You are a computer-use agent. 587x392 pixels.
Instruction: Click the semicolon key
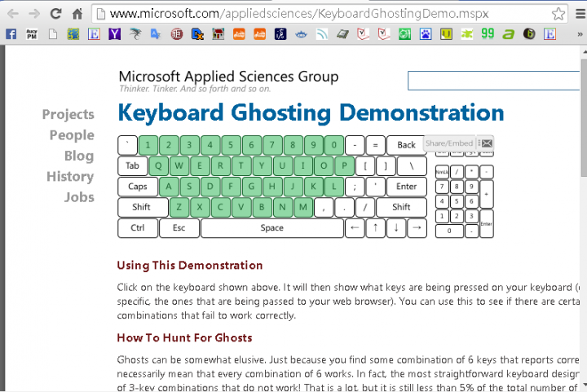pos(355,187)
